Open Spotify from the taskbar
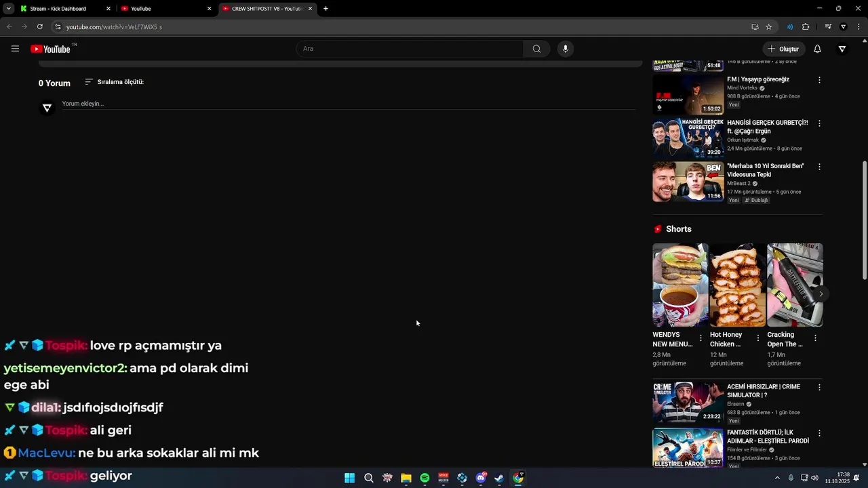Viewport: 868px width, 488px height. coord(425,478)
